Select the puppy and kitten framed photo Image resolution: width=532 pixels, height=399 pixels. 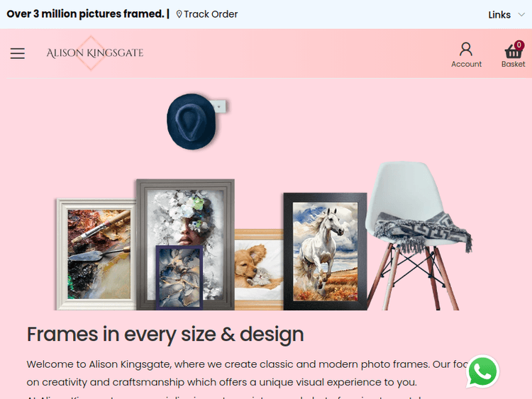[x=259, y=269]
